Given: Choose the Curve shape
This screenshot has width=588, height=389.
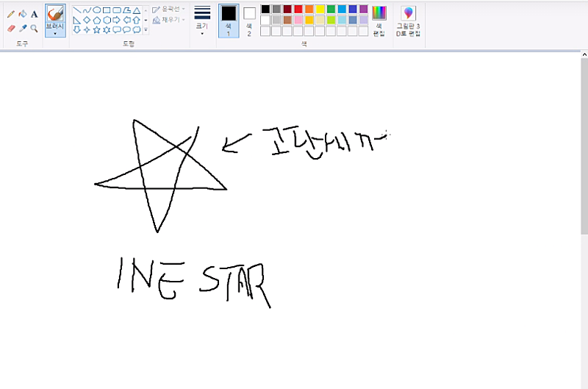Looking at the screenshot, I should pos(87,10).
